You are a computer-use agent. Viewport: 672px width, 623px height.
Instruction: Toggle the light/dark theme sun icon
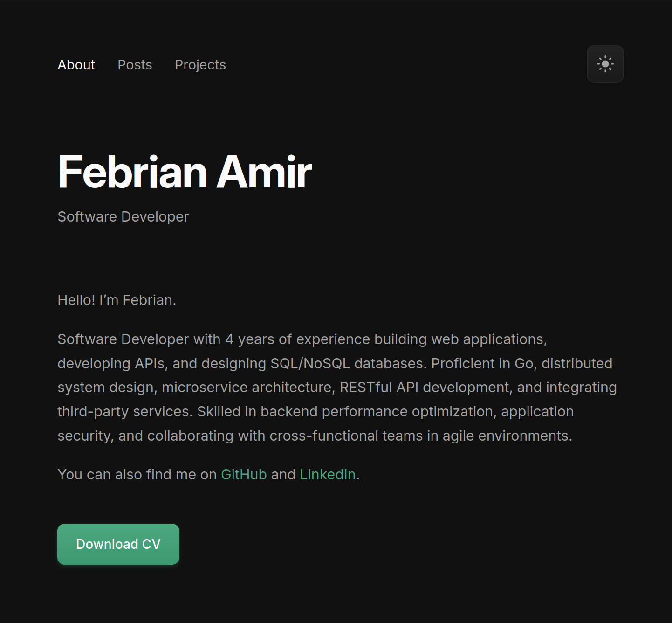click(x=605, y=64)
